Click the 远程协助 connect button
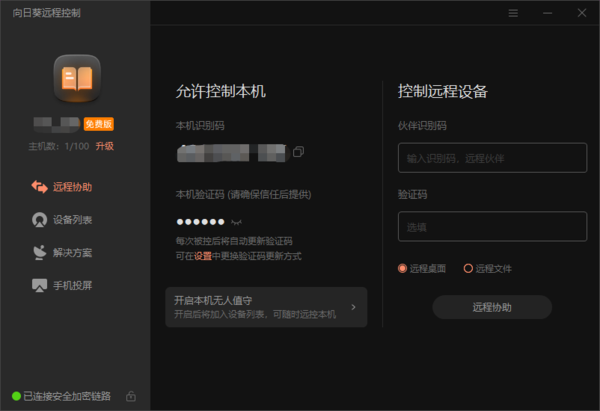The image size is (600, 411). tap(492, 307)
